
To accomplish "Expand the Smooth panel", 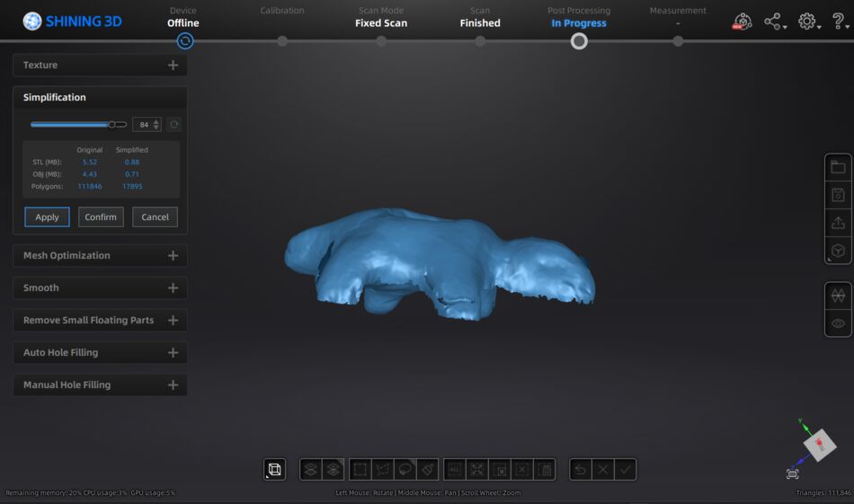I will (100, 287).
